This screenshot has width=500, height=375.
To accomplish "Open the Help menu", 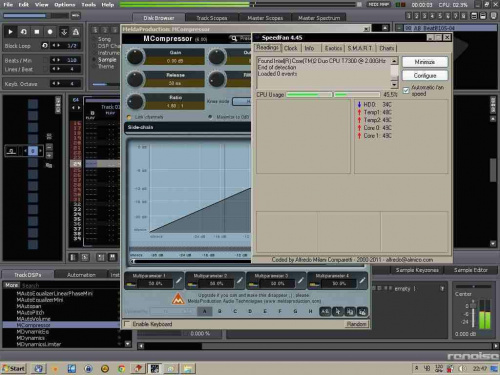I will pyautogui.click(x=107, y=5).
